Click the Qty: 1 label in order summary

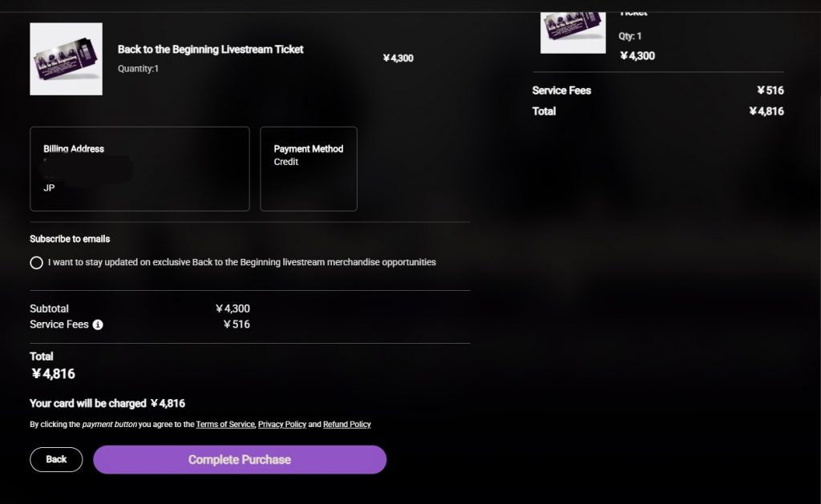(630, 36)
